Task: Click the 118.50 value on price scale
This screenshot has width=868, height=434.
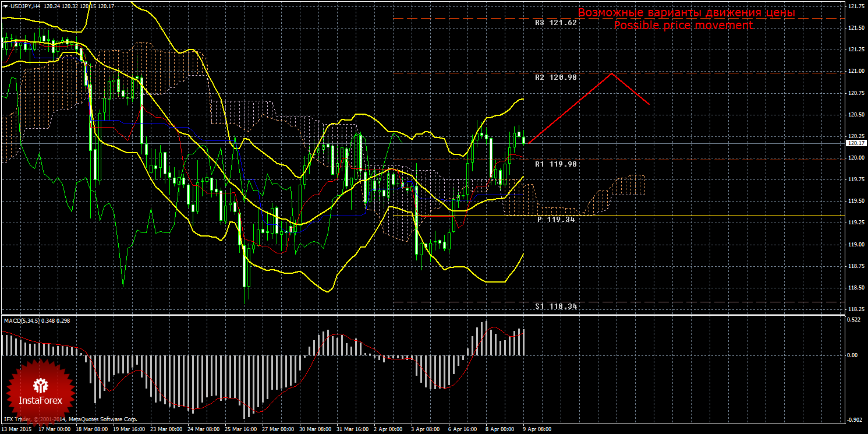Action: coord(855,288)
